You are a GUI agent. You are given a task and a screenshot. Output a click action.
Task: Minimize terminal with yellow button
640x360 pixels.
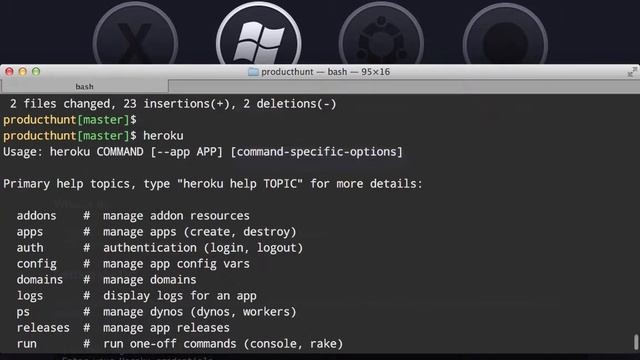pyautogui.click(x=22, y=72)
